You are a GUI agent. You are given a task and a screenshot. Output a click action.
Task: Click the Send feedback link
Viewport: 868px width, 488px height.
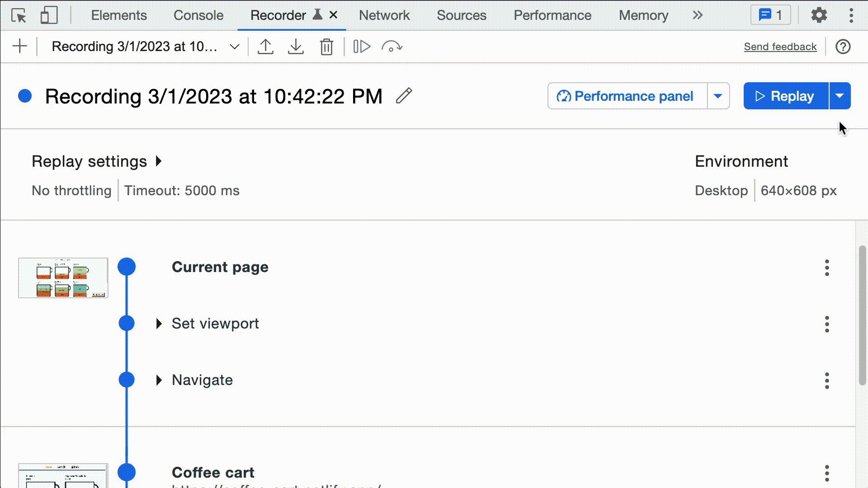coord(780,46)
